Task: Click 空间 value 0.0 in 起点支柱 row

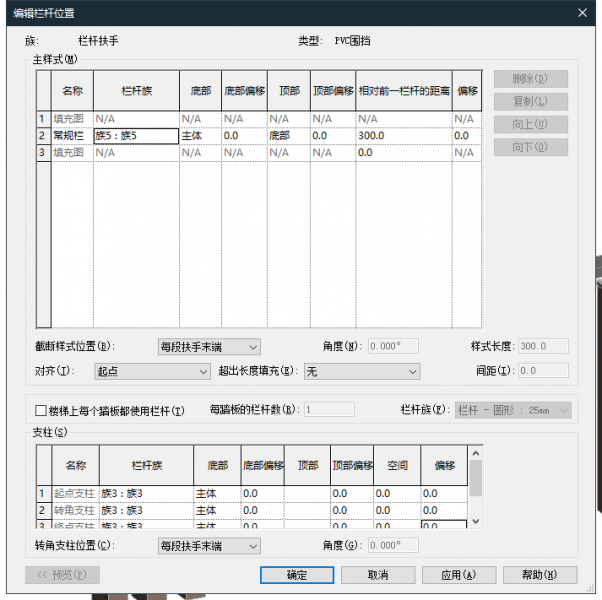Action: click(x=397, y=494)
